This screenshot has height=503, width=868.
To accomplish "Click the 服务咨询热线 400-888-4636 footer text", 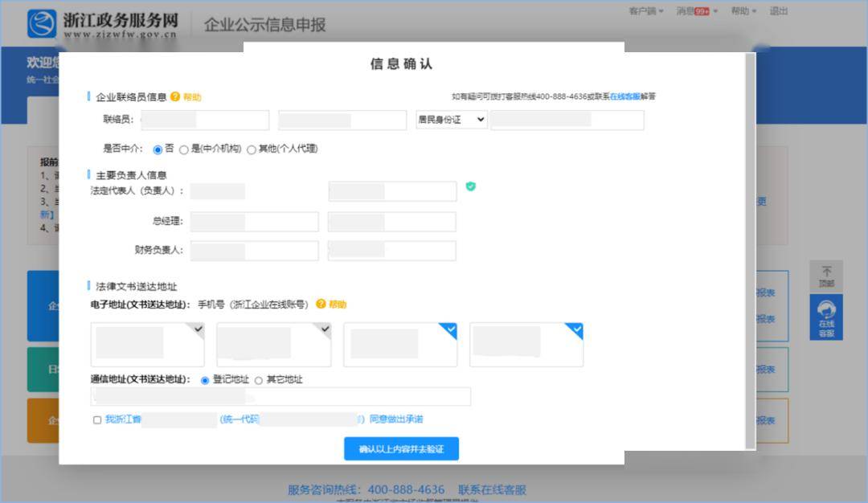I will click(x=366, y=489).
